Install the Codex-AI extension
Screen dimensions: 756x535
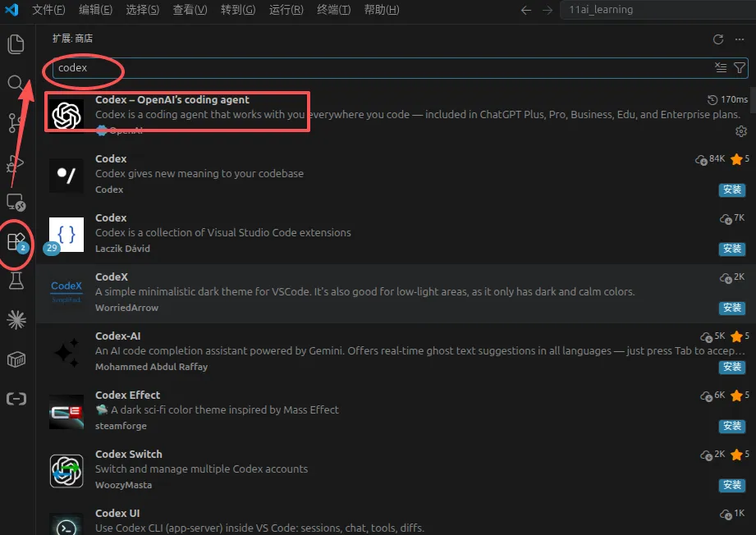click(x=732, y=367)
